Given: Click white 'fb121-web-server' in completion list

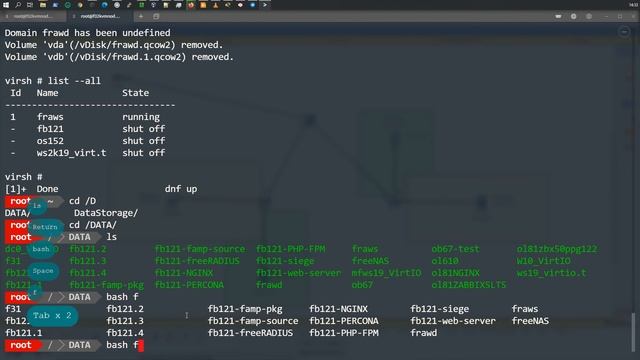Looking at the screenshot, I should pos(453,321).
